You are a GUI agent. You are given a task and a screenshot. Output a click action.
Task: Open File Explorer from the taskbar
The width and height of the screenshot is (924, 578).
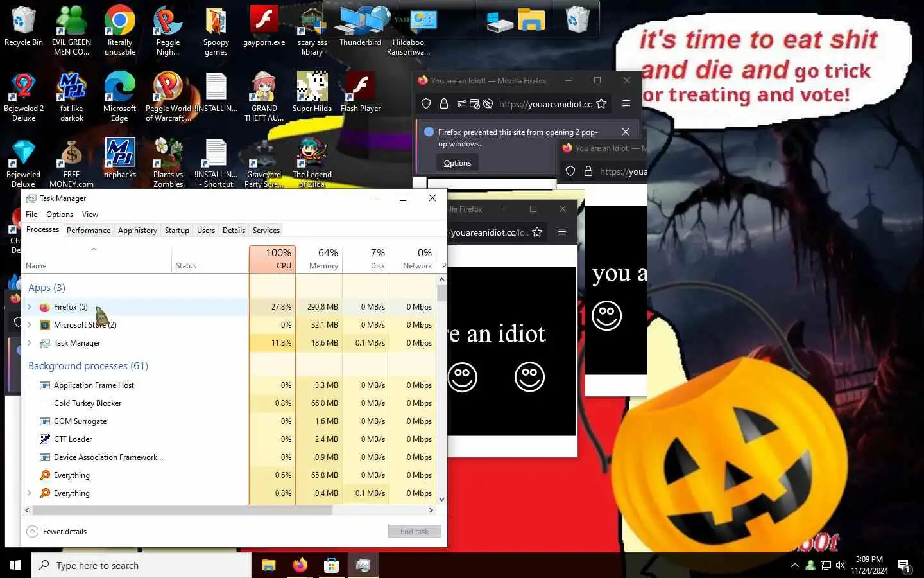click(268, 565)
